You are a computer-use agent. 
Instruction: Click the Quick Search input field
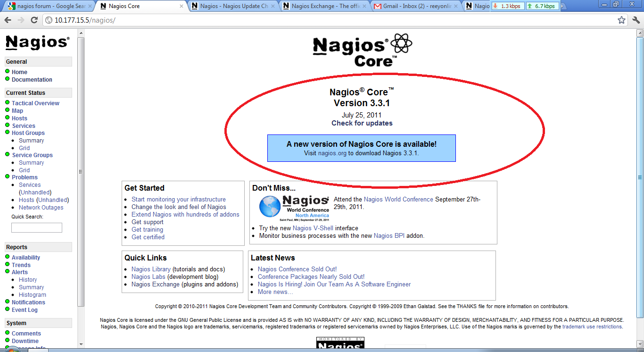37,227
